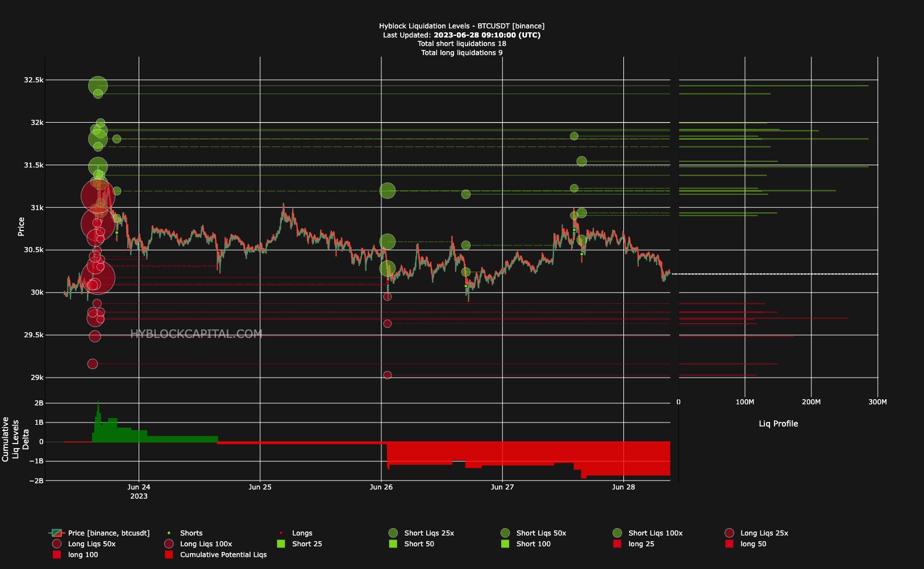924x569 pixels.
Task: Toggle Short Liqs 100x legend item
Action: [x=647, y=533]
